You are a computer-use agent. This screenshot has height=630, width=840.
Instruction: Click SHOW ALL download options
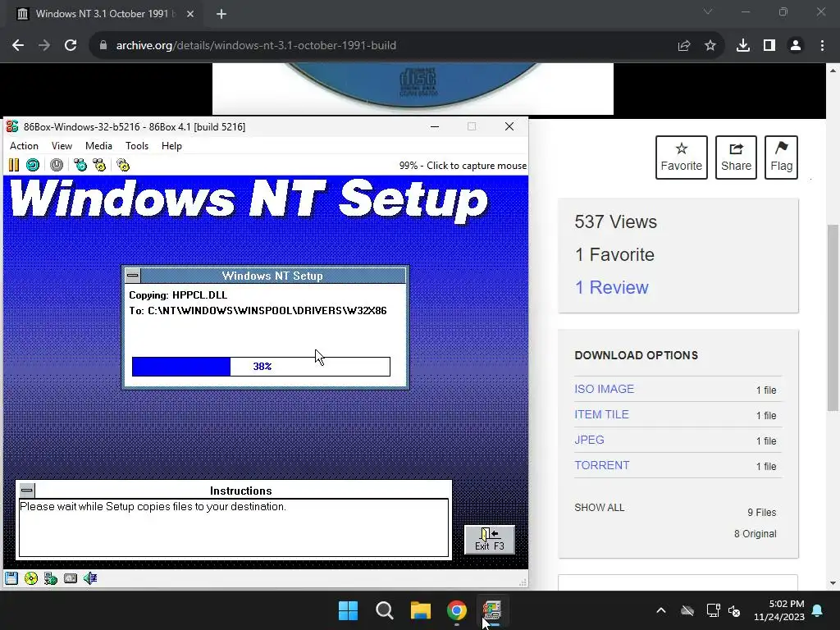click(x=600, y=507)
